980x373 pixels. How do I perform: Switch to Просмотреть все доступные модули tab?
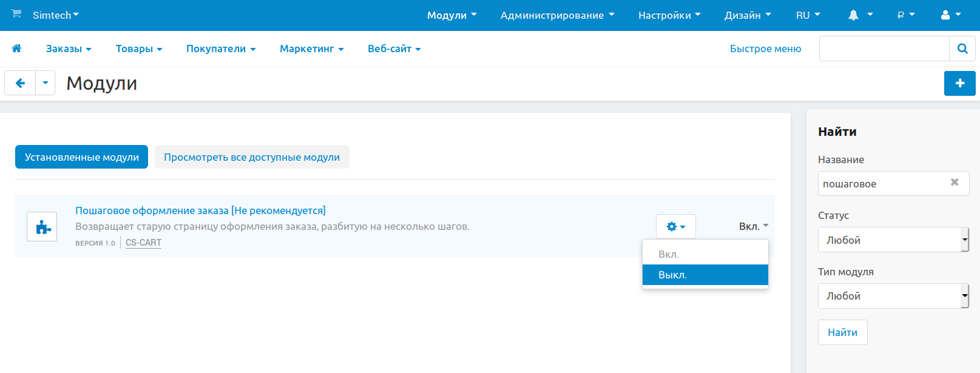coord(252,157)
